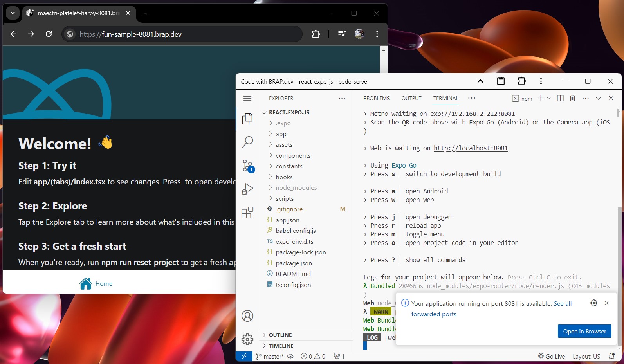This screenshot has width=624, height=364.
Task: Collapse the REACT-EXPO-JS root folder
Action: coord(289,112)
